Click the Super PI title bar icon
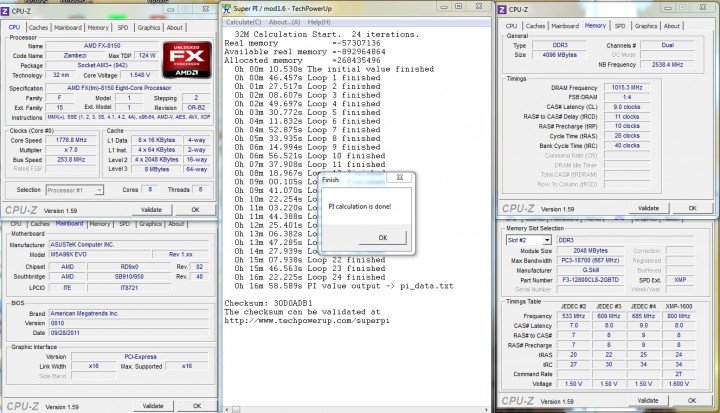720x413 pixels. (x=226, y=8)
